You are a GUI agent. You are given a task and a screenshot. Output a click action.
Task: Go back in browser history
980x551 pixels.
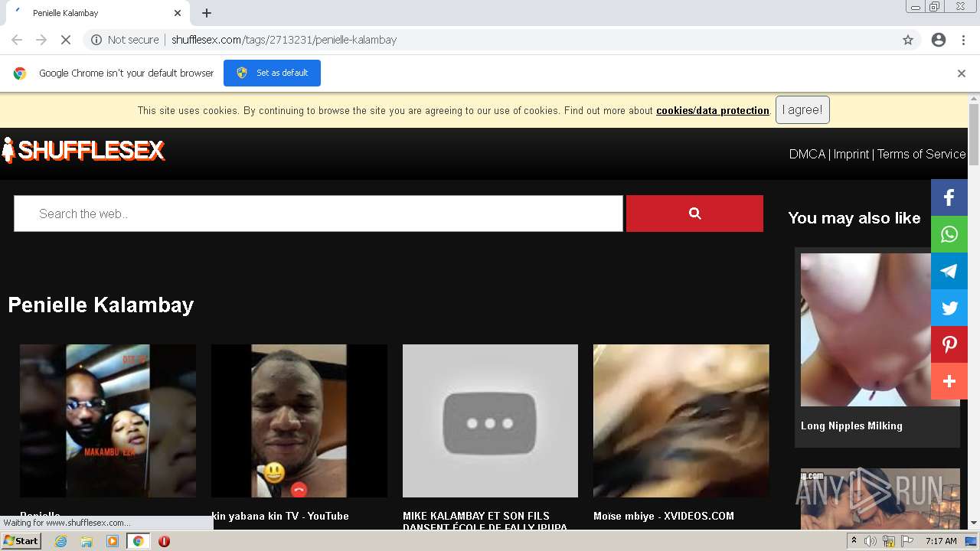[x=17, y=40]
